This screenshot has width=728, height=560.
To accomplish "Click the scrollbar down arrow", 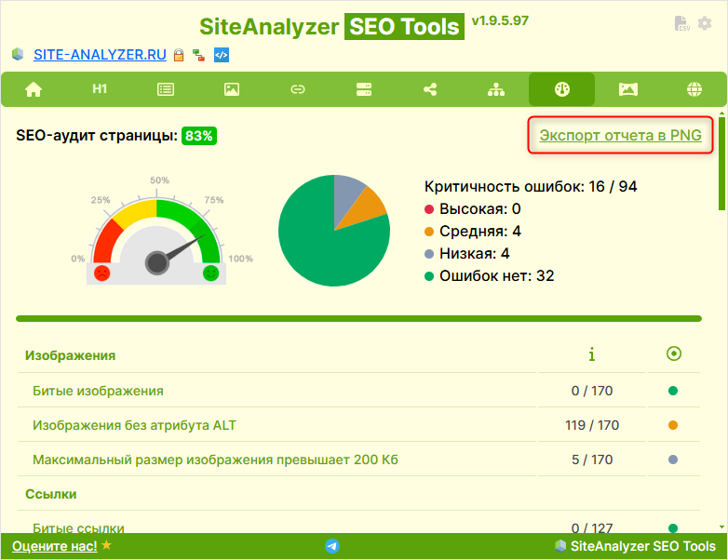I will [x=722, y=527].
